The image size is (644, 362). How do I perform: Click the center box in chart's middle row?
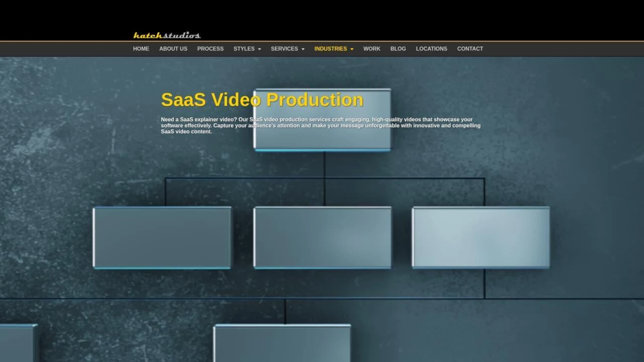pyautogui.click(x=322, y=238)
